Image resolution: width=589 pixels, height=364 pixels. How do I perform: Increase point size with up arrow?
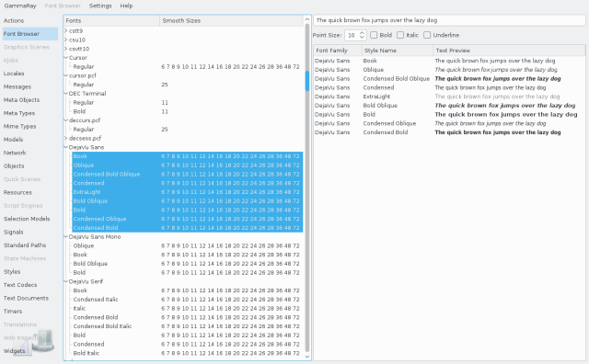coord(362,33)
